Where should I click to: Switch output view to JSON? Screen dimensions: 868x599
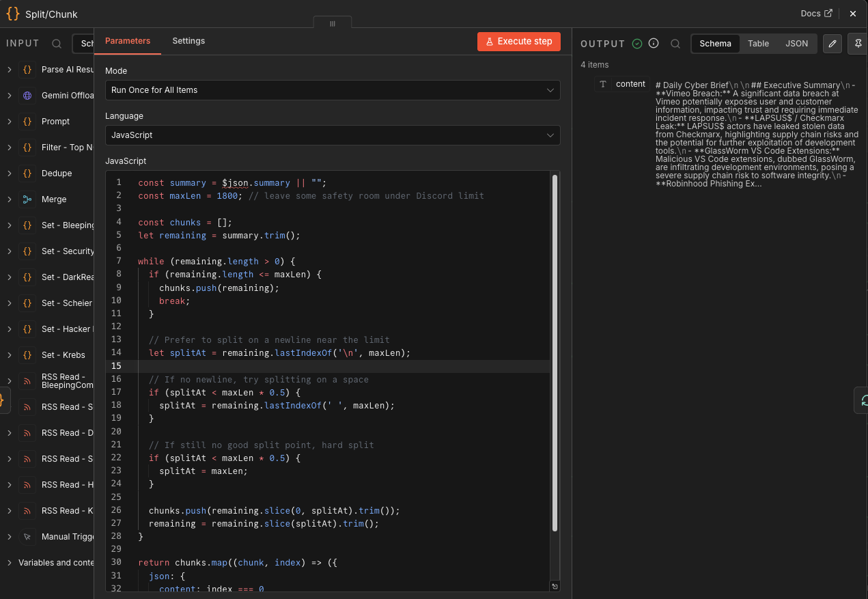(x=796, y=44)
